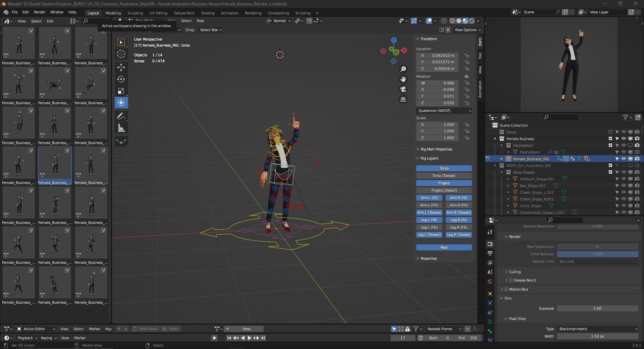Screen dimensions: 644x349
Task: Open the Nearest Frame snapping dropdown
Action: (x=444, y=329)
